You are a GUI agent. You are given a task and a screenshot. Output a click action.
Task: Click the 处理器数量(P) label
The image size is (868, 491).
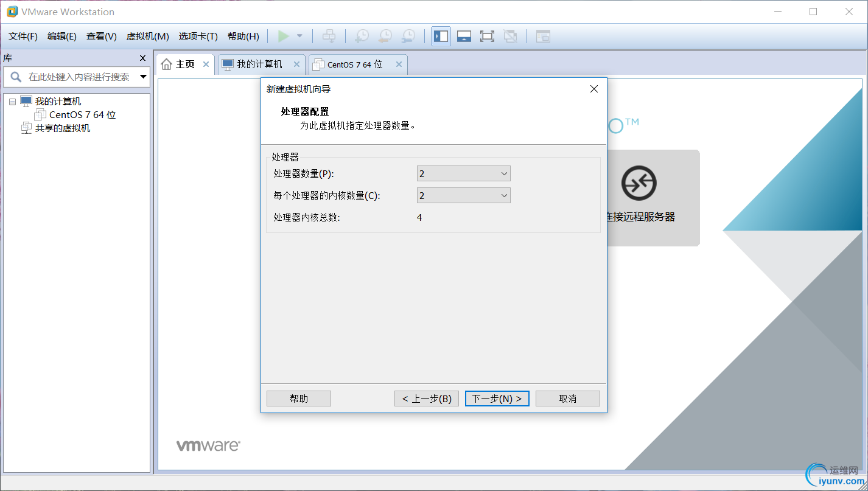click(x=304, y=174)
